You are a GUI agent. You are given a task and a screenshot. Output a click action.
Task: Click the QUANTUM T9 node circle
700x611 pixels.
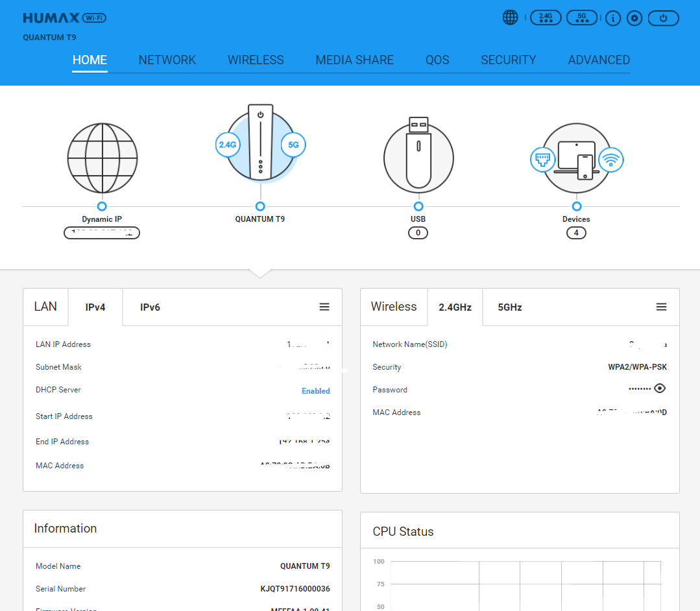click(x=260, y=206)
